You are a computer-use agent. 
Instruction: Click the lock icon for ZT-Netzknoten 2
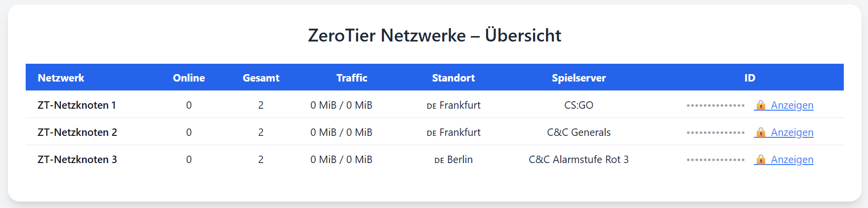[x=761, y=132]
